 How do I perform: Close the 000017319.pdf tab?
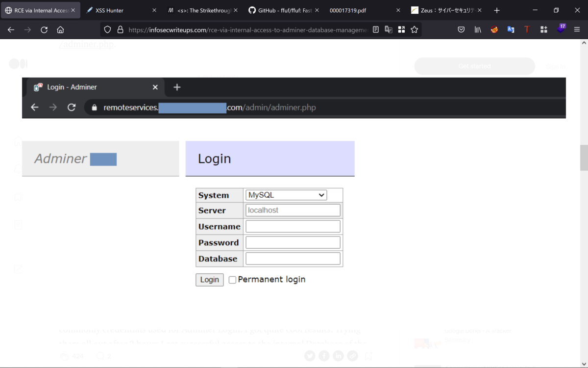point(398,10)
